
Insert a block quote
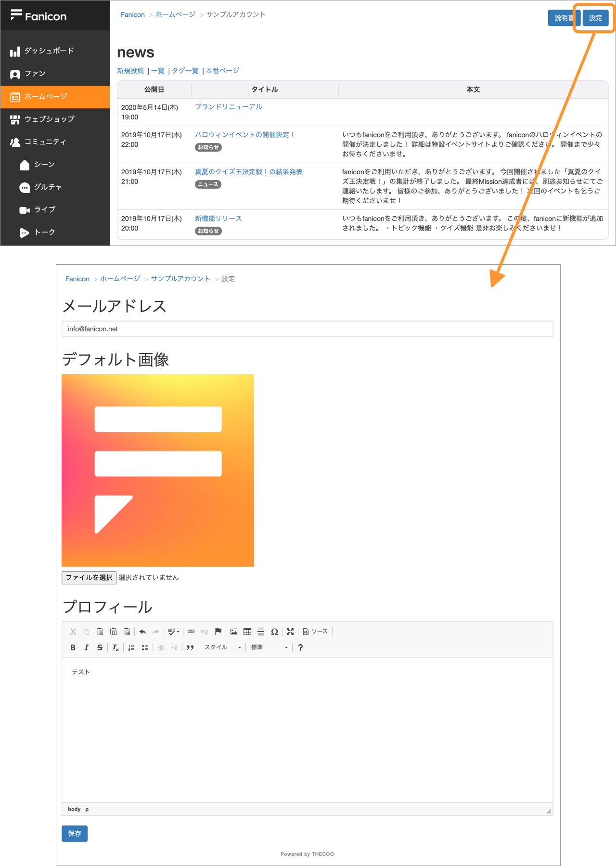click(190, 647)
